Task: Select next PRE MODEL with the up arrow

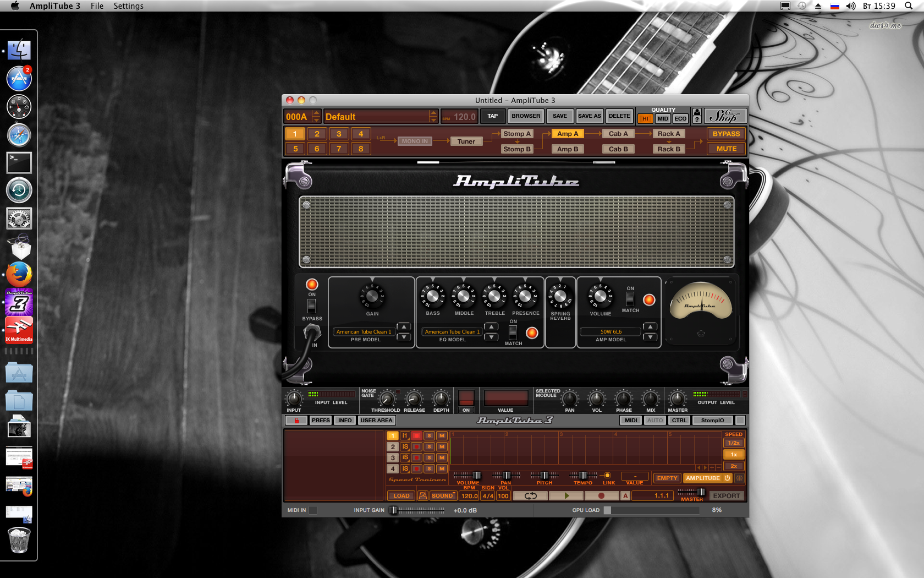Action: tap(404, 326)
